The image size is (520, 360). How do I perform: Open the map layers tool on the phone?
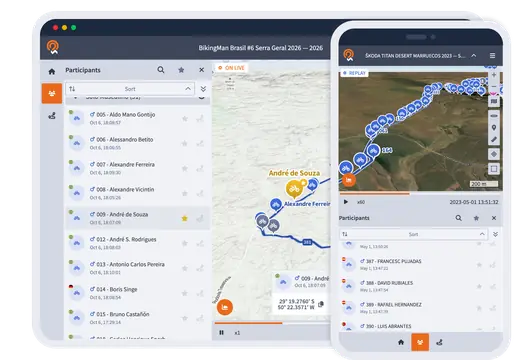pyautogui.click(x=494, y=101)
